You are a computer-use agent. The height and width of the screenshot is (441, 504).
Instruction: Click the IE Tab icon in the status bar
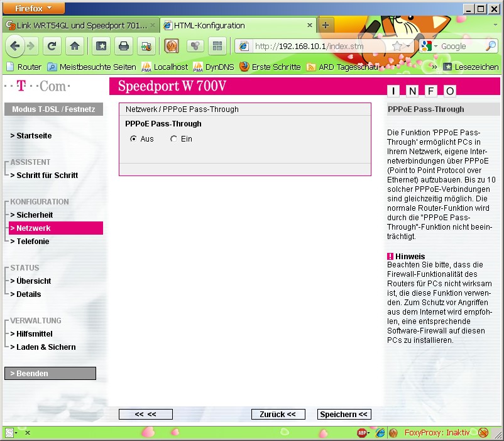click(380, 433)
